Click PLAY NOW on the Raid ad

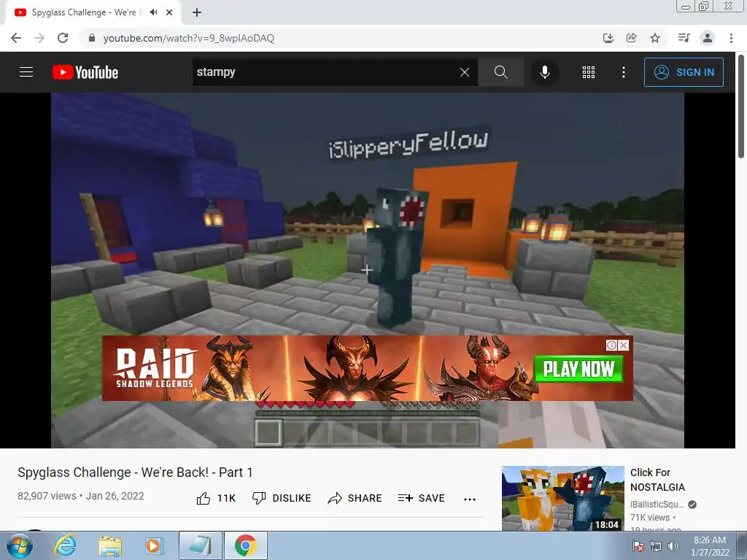tap(578, 369)
